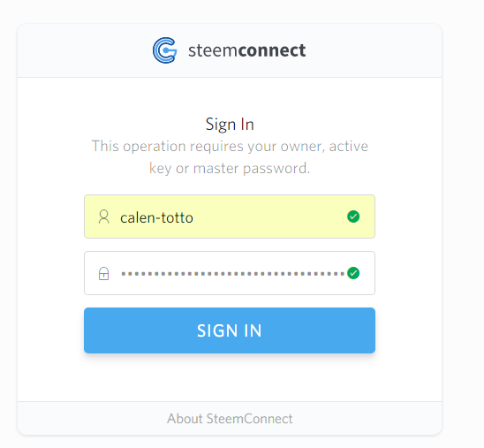This screenshot has height=448, width=484.
Task: Place cursor on the calen-totto username text
Action: [x=156, y=217]
